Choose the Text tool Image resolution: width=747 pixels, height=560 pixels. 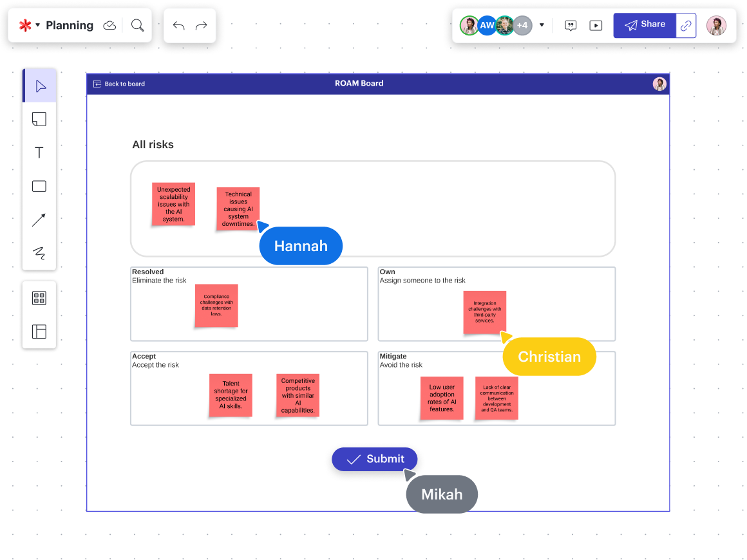pyautogui.click(x=39, y=153)
